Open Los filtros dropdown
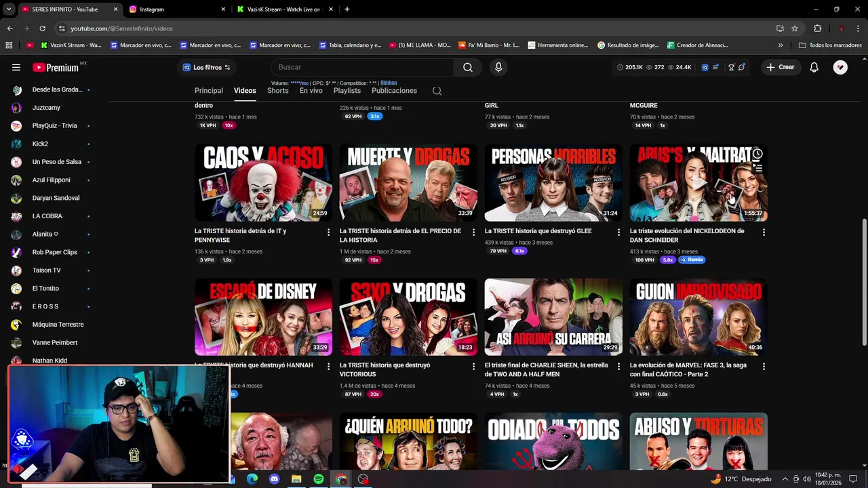Screen dimensions: 868x488 point(207,67)
